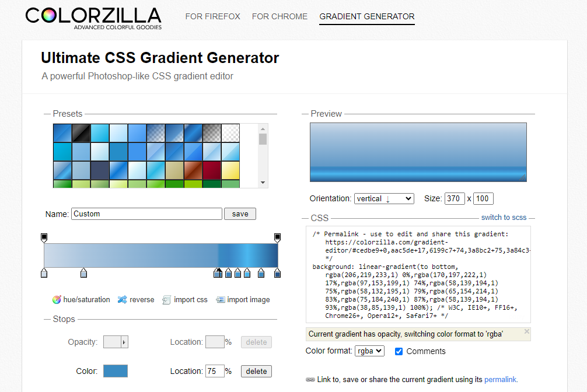This screenshot has height=392, width=587.
Task: Open the Color format dropdown
Action: click(370, 351)
